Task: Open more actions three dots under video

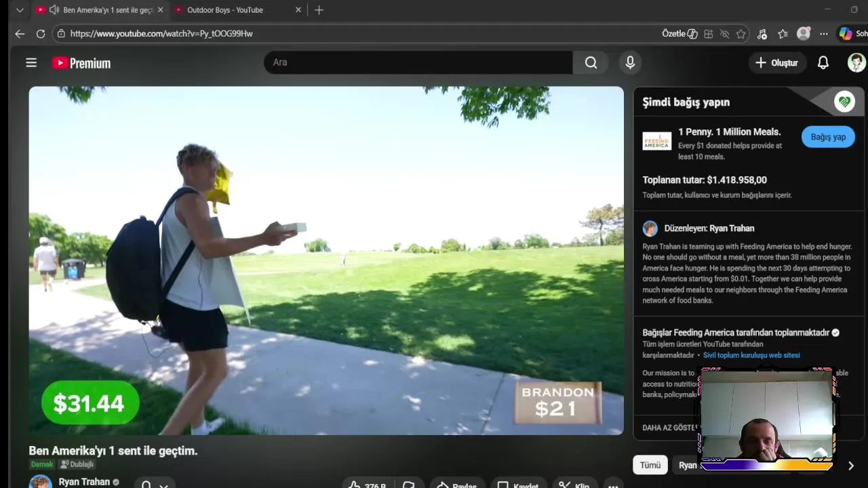Action: coord(613,485)
